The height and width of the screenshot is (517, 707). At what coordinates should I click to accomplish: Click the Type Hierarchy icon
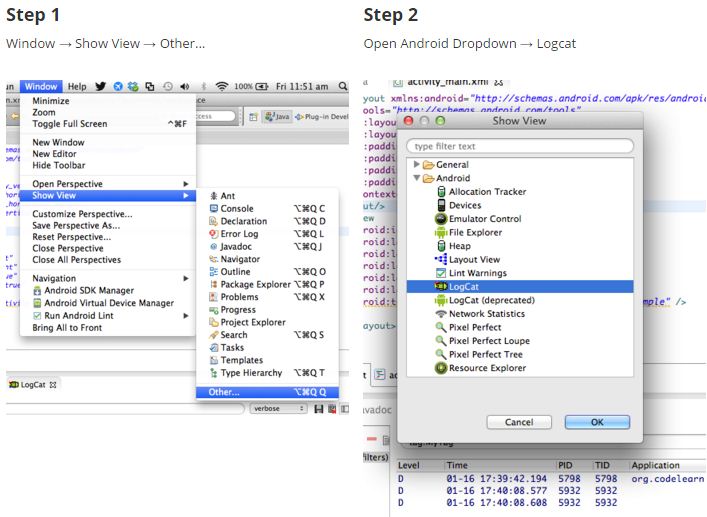(x=213, y=373)
